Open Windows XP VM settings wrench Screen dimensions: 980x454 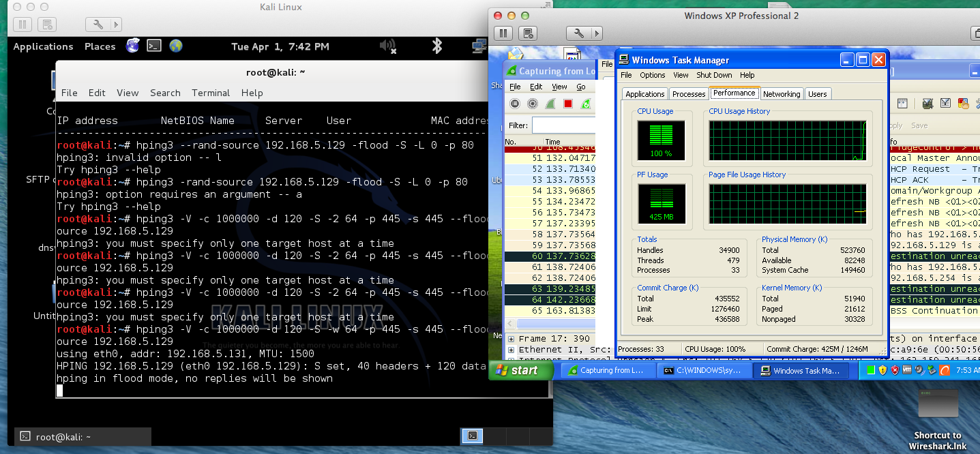579,33
